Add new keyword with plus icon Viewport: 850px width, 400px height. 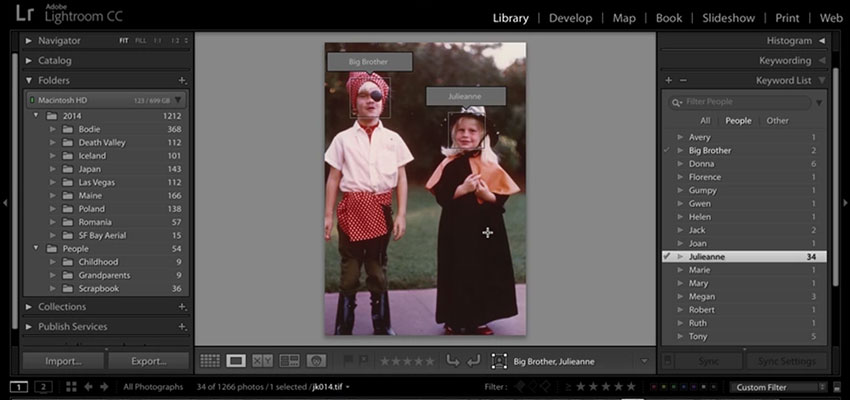[x=669, y=80]
